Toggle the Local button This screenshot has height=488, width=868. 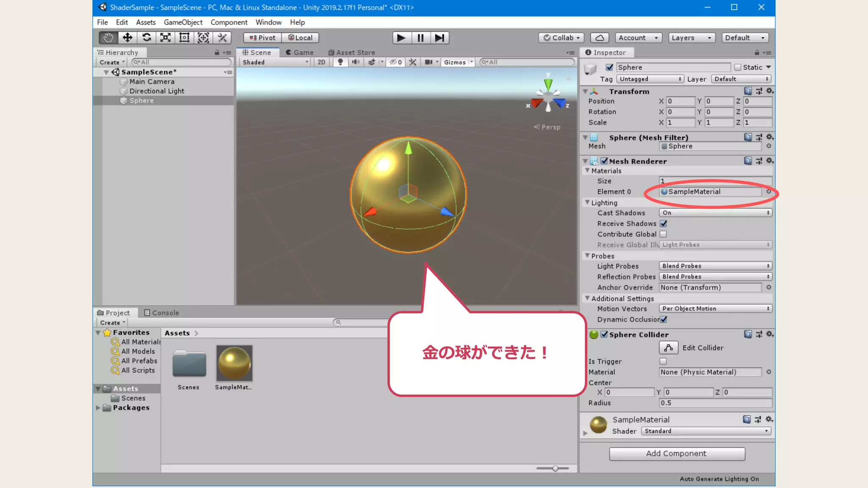300,38
